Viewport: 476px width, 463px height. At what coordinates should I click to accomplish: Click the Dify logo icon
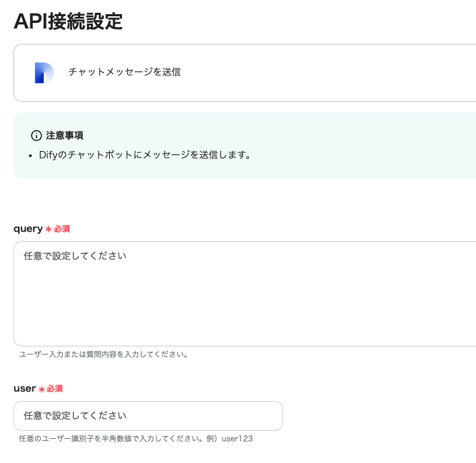click(44, 73)
